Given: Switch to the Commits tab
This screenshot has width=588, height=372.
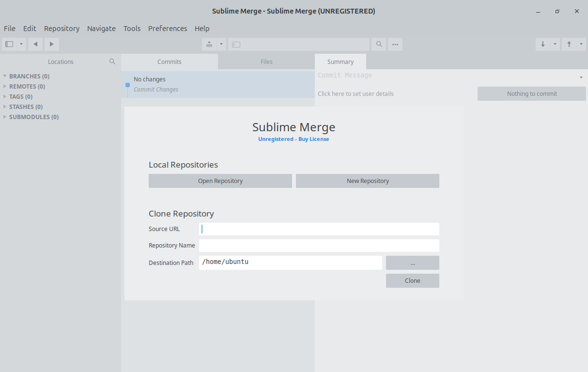Looking at the screenshot, I should (170, 62).
